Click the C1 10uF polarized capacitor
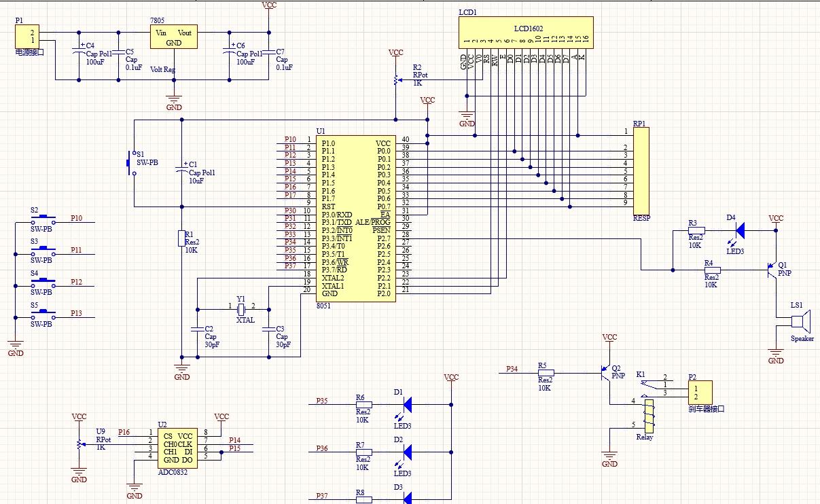 (181, 170)
